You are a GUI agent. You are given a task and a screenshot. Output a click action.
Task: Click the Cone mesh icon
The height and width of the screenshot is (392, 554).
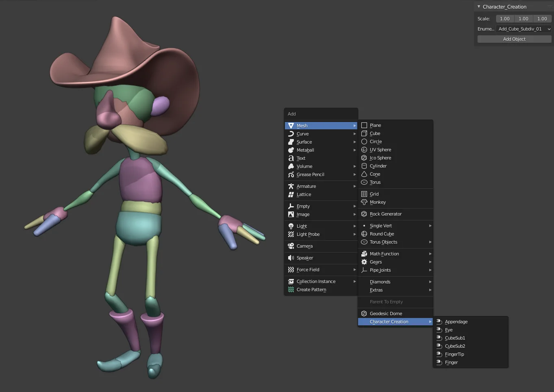point(364,174)
